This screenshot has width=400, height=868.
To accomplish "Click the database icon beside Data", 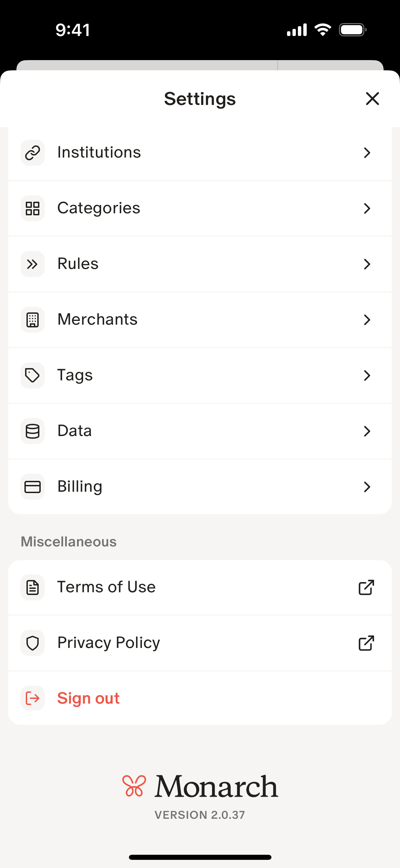I will 33,431.
